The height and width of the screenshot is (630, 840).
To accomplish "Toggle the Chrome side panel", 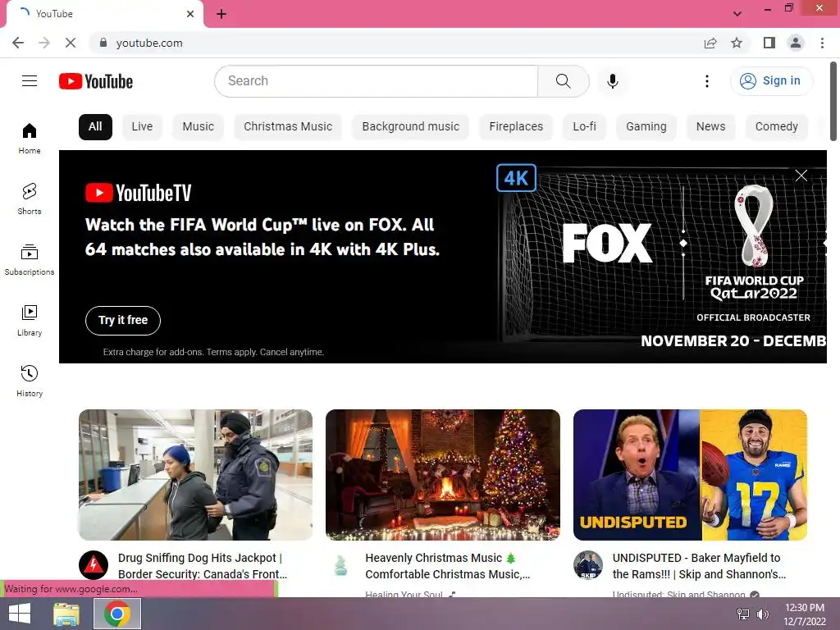I will (x=769, y=43).
